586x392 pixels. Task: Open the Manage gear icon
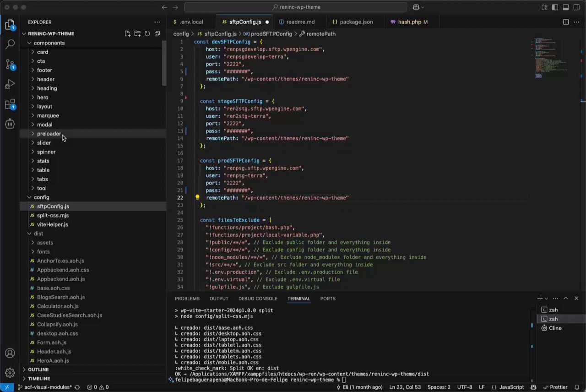coord(10,372)
